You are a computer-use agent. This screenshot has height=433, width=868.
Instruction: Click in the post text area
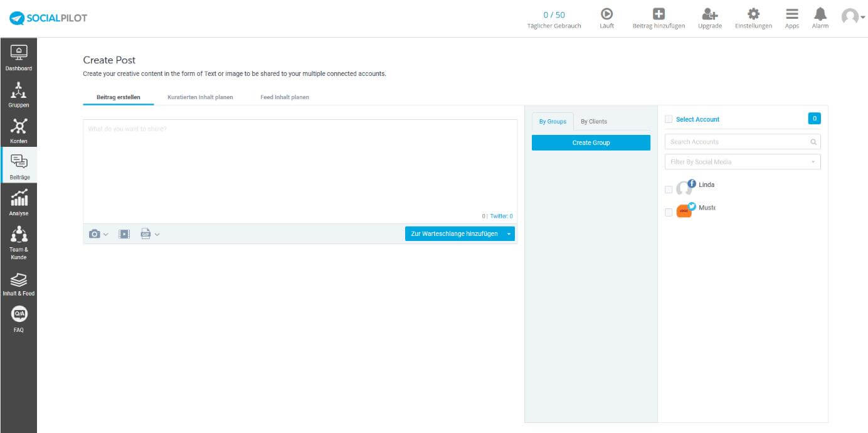(300, 171)
